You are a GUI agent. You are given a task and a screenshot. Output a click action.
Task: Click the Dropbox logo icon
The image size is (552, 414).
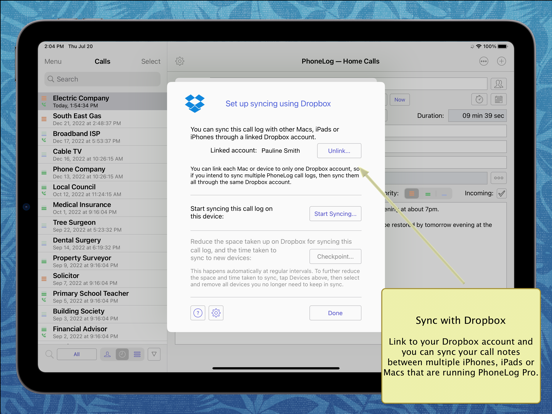click(x=195, y=104)
